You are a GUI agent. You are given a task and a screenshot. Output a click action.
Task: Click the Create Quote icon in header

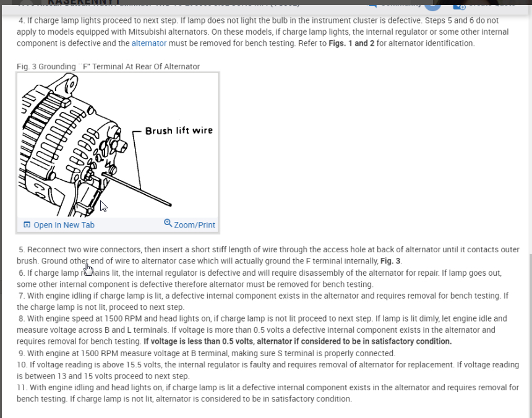point(459,5)
